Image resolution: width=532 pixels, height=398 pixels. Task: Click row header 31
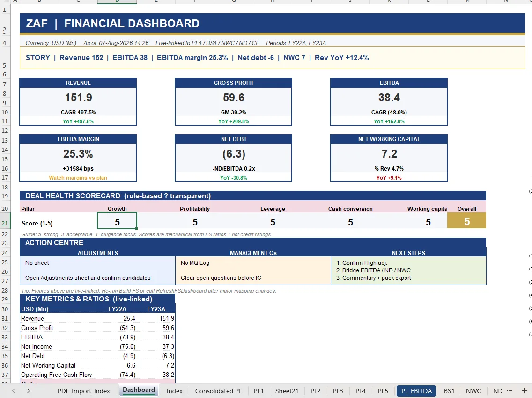pyautogui.click(x=5, y=318)
